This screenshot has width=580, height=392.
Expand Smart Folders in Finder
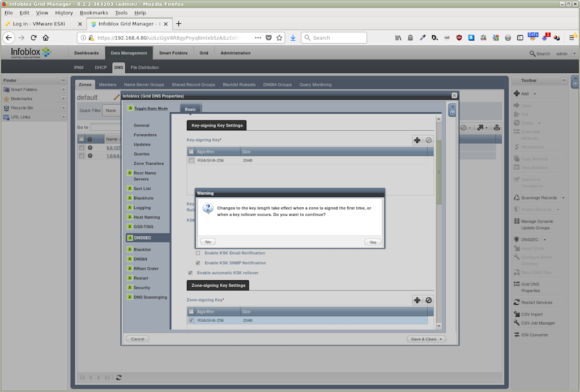[x=63, y=90]
